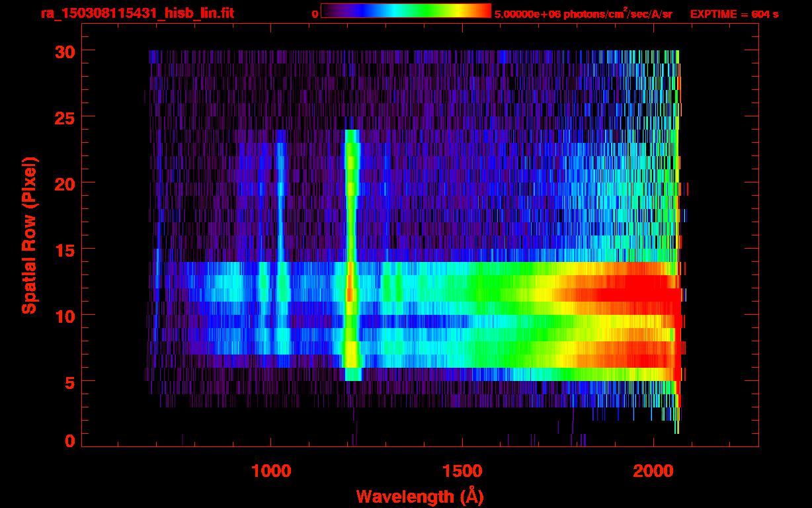Viewport: 812px width, 508px height.
Task: Click the y-axis tick label 0
Action: click(69, 441)
